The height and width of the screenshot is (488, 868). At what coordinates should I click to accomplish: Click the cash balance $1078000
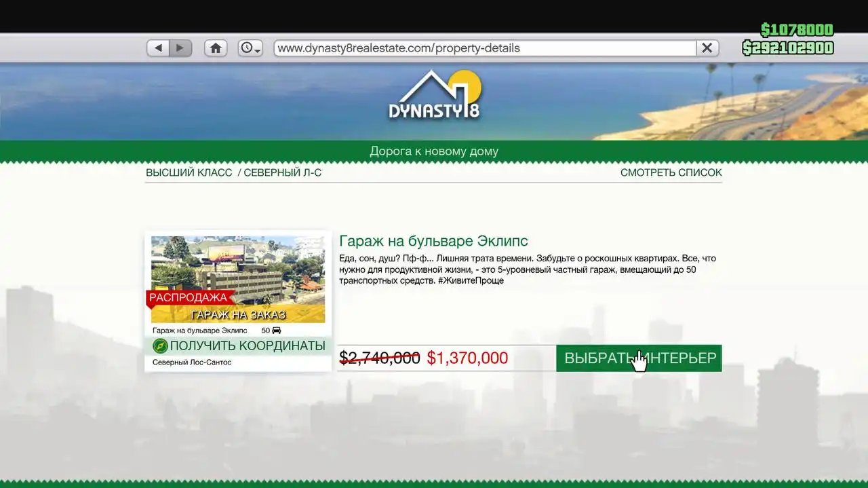pos(797,30)
